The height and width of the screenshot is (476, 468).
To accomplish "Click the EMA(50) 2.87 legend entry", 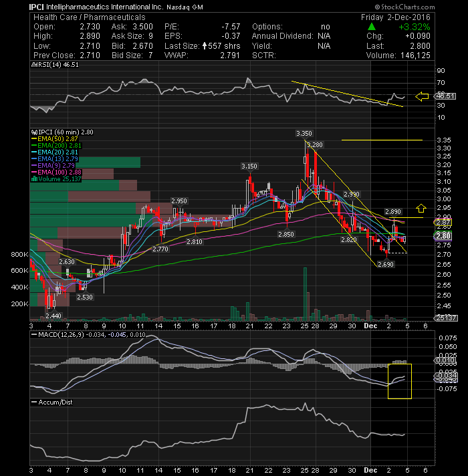I will pyautogui.click(x=55, y=139).
